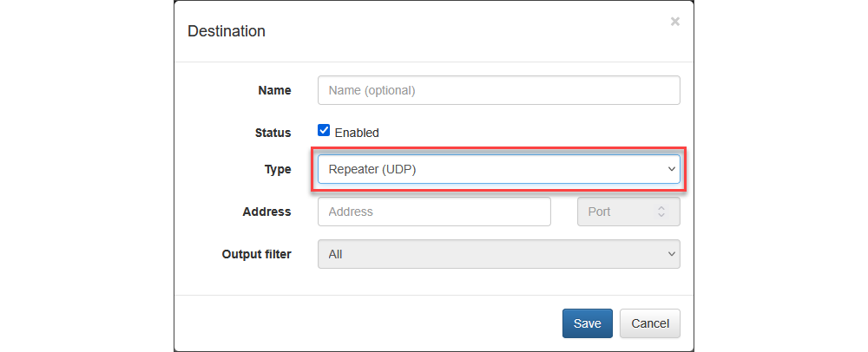
Task: Click the bold Name field label
Action: (x=274, y=90)
